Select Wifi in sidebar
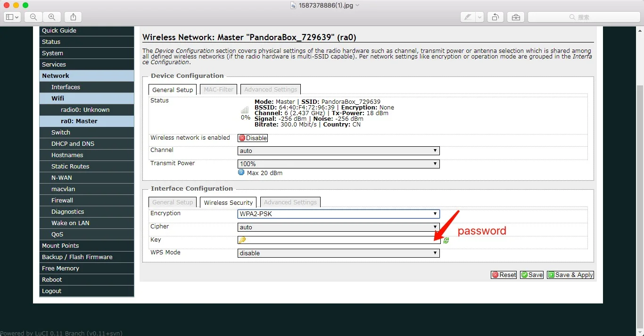 (x=87, y=99)
